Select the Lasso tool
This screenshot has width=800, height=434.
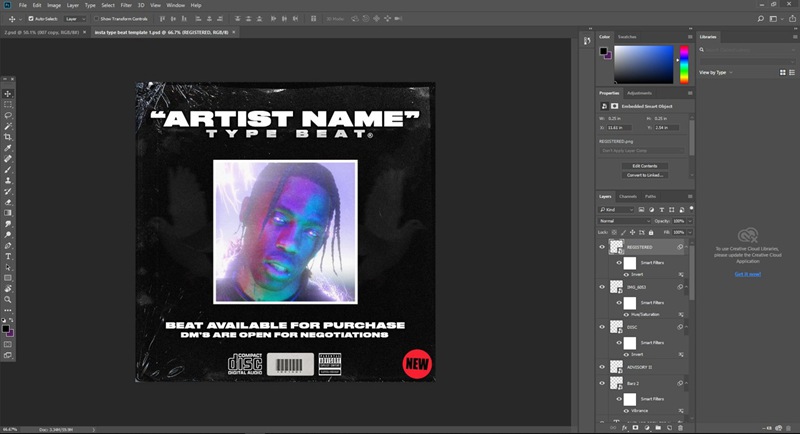8,115
